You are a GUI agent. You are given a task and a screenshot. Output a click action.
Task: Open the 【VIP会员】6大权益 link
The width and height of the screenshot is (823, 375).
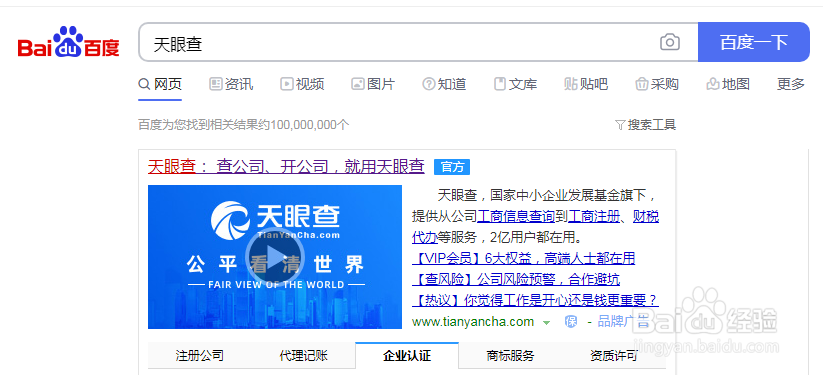click(x=523, y=258)
